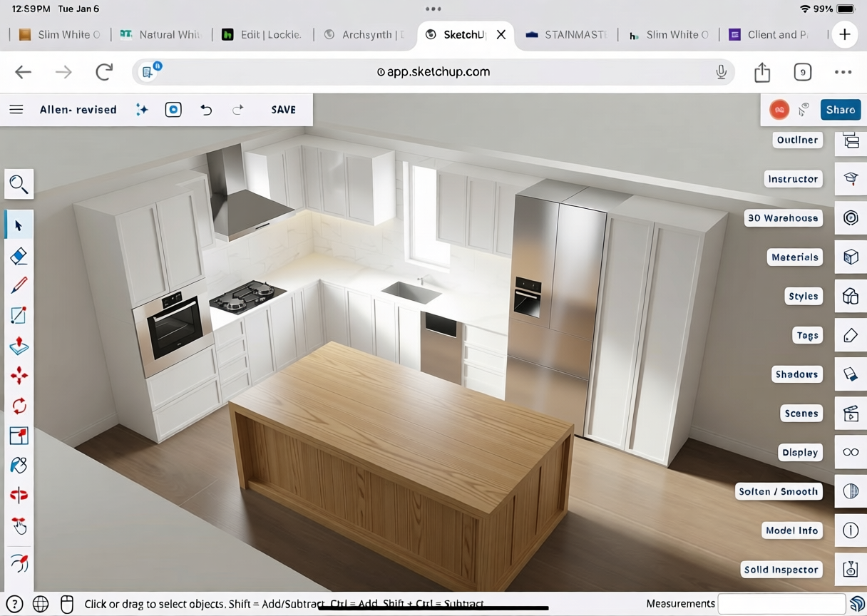The image size is (867, 616).
Task: Open the browser more options ellipsis
Action: click(x=843, y=72)
